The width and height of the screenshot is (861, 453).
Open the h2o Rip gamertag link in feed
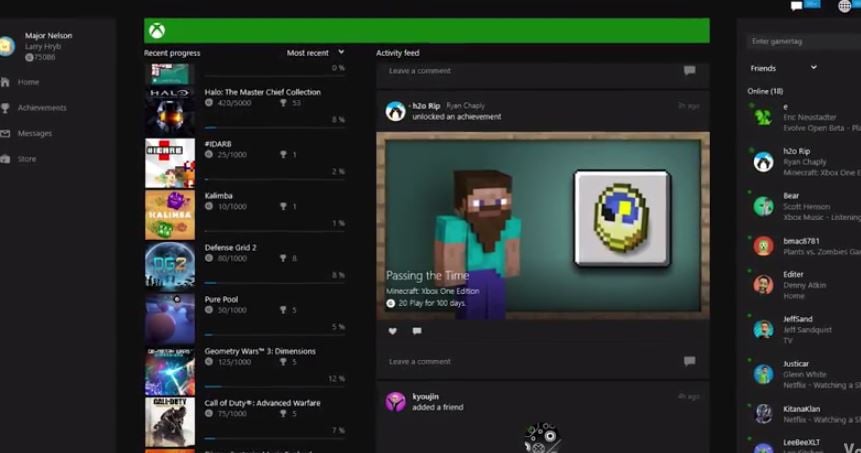426,105
